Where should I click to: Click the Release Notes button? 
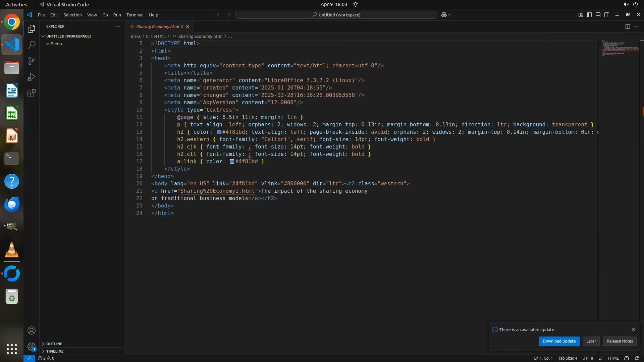[620, 341]
